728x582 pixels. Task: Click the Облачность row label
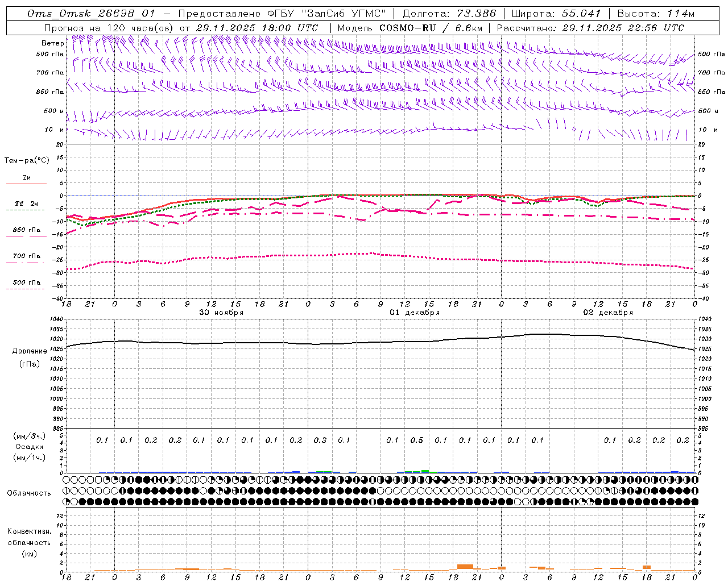tap(29, 493)
